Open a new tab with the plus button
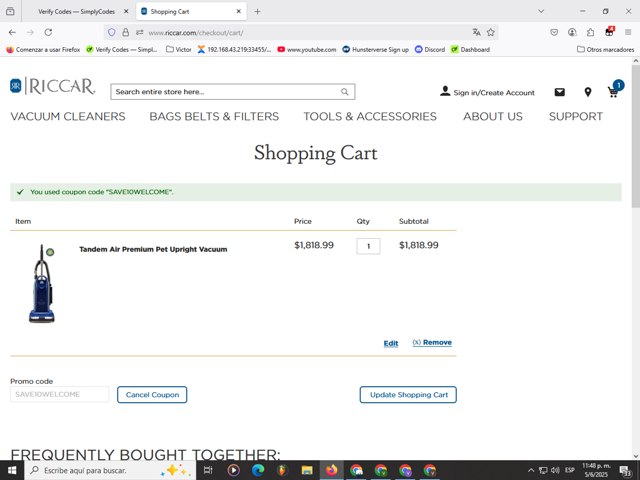Screen dimensions: 640x480 coord(257,11)
